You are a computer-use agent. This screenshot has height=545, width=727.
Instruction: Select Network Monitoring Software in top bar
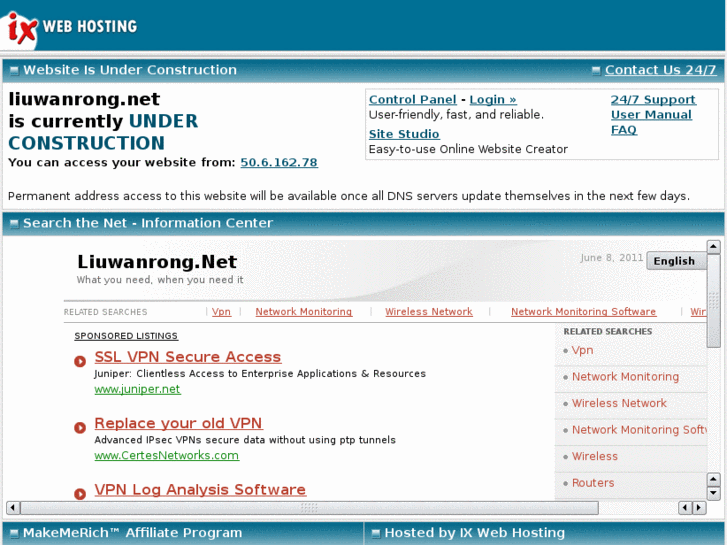(x=583, y=312)
